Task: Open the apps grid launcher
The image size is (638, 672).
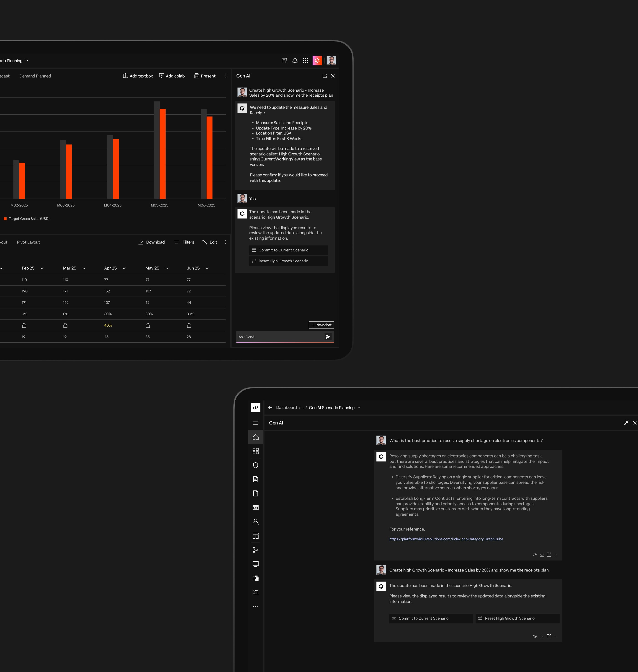Action: coord(305,61)
